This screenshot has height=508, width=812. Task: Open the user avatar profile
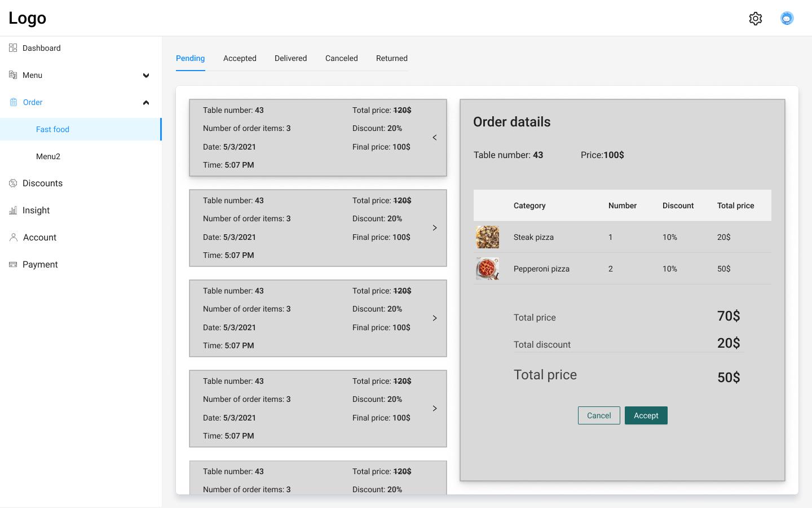pos(787,19)
